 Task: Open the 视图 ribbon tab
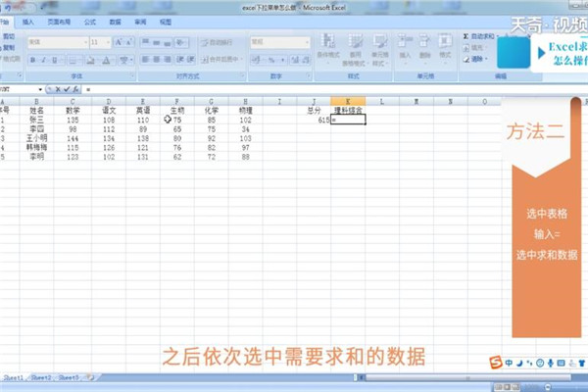pyautogui.click(x=166, y=23)
